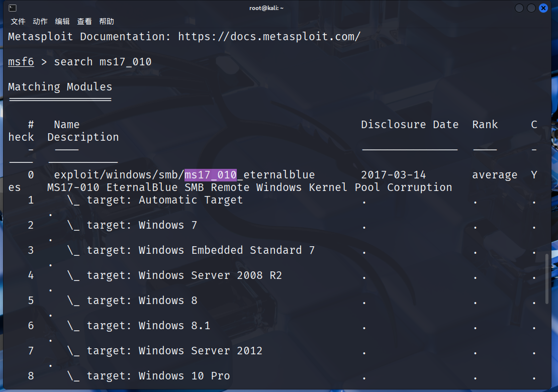Viewport: 558px width, 392px height.
Task: Click the 'root@kali: ~' window title
Action: 266,8
